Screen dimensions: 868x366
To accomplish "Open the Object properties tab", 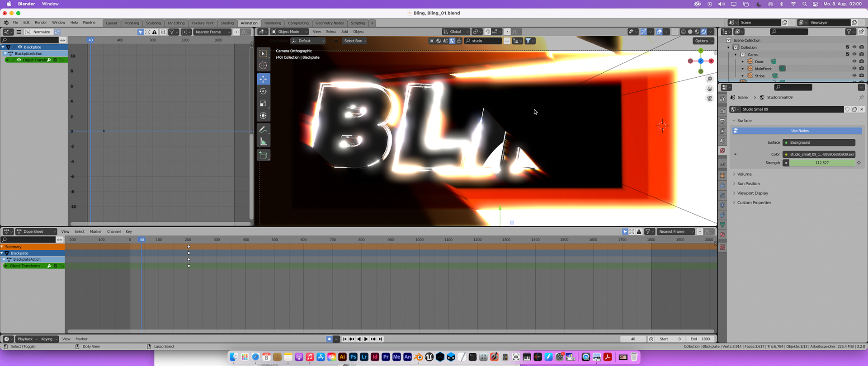I will click(x=722, y=176).
